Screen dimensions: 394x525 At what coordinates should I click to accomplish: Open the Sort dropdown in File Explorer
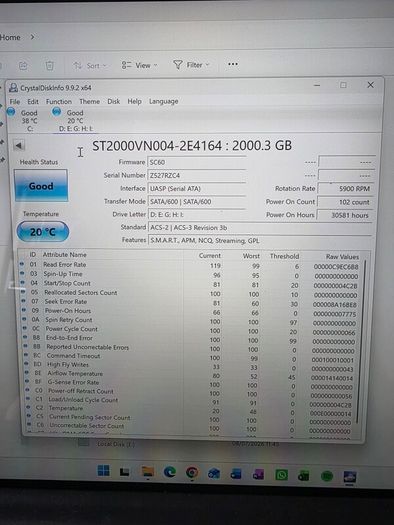(90, 66)
